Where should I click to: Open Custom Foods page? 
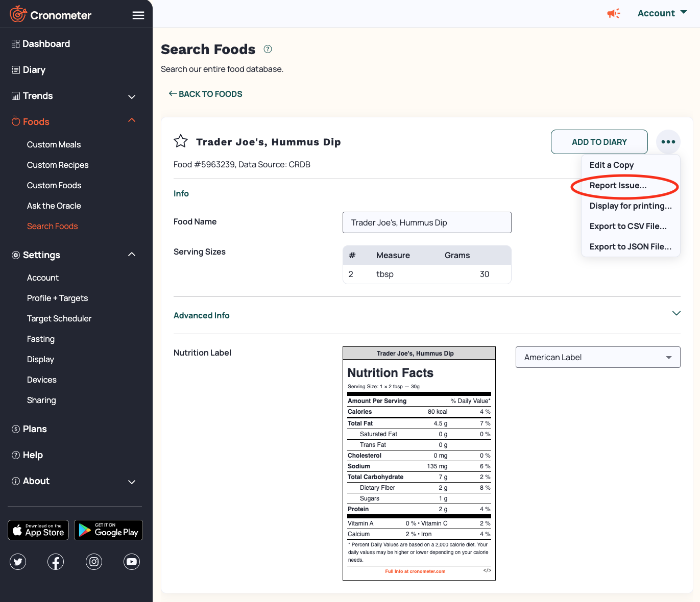click(54, 185)
